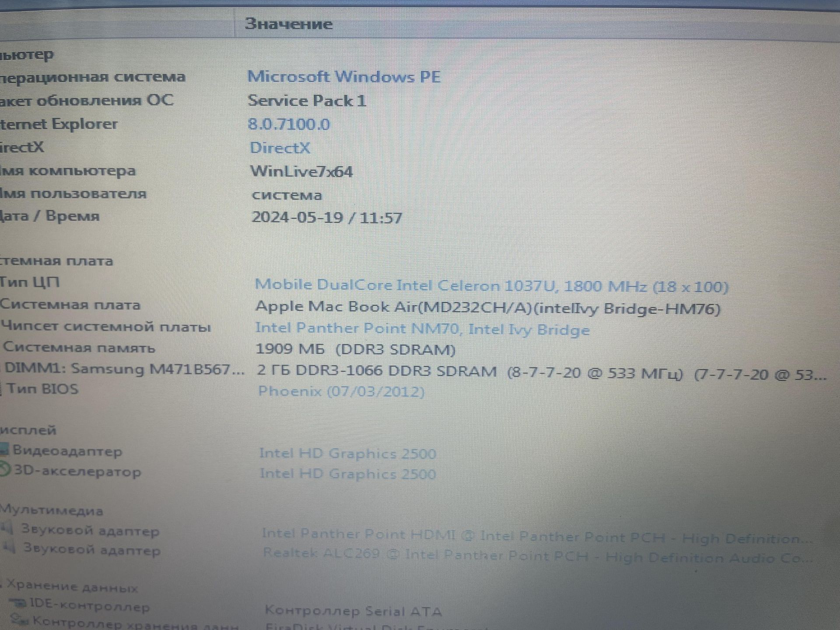Select the Тип BIOS label
840x630 pixels.
[42, 389]
